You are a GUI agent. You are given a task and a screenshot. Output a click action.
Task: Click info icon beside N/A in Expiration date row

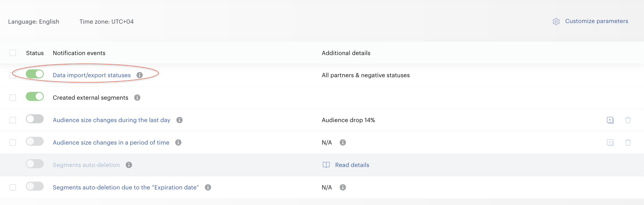[343, 187]
